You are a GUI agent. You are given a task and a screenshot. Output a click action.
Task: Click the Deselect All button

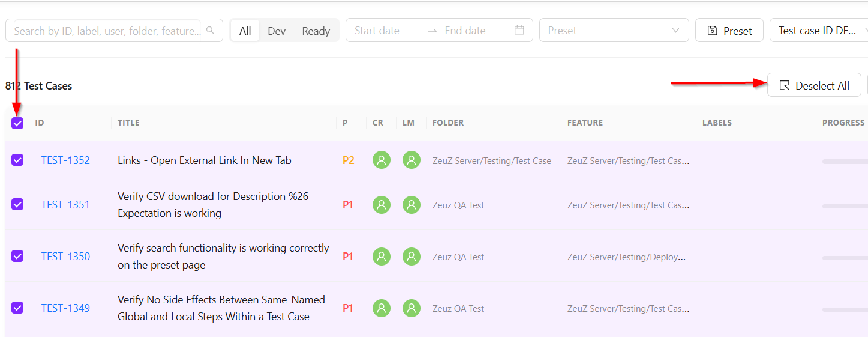[x=814, y=85]
